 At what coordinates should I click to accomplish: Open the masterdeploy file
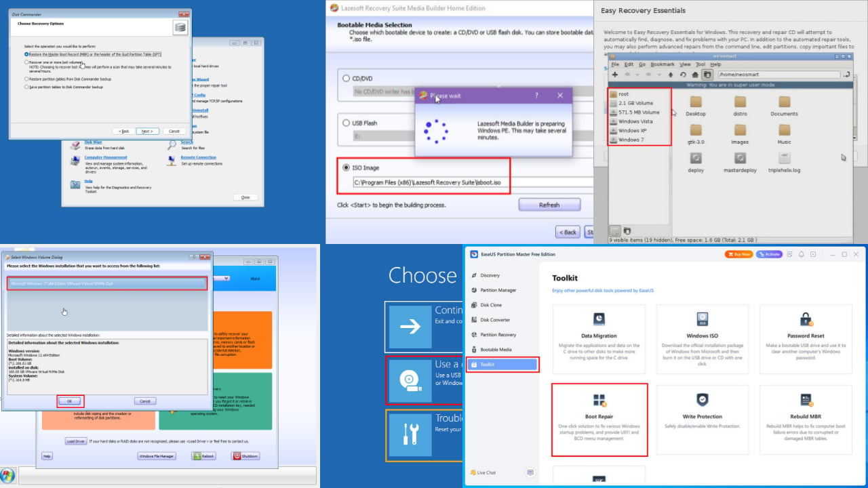(740, 162)
